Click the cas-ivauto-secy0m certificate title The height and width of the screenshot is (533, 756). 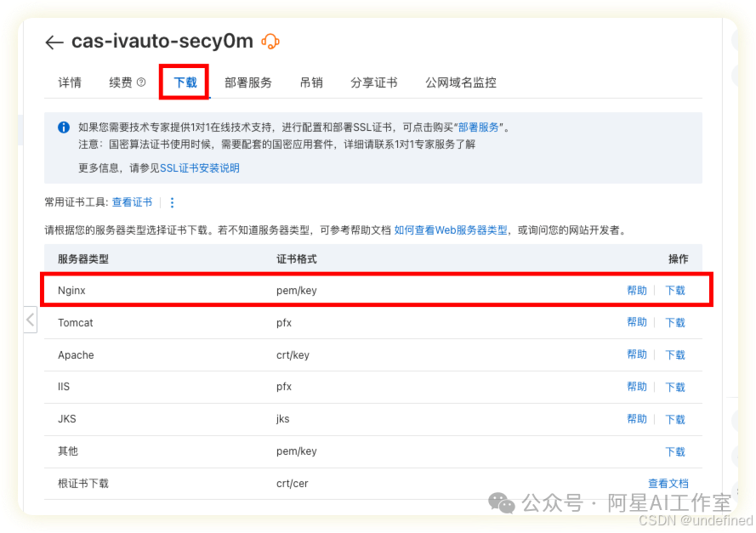coord(162,42)
